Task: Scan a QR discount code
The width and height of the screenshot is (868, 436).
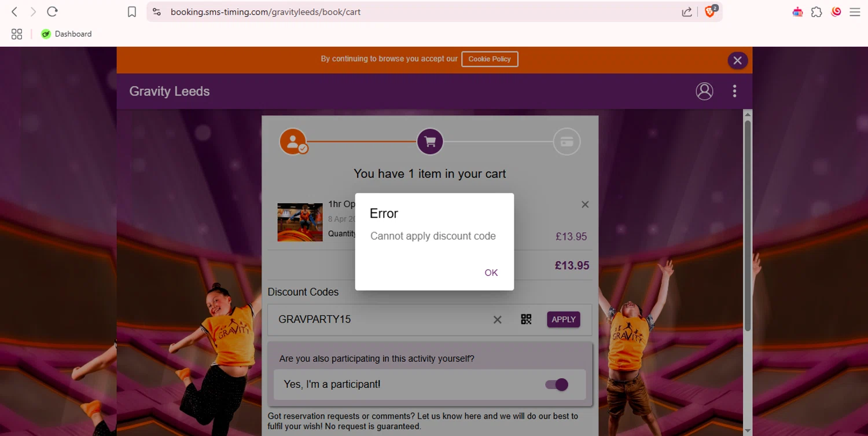Action: click(x=526, y=319)
